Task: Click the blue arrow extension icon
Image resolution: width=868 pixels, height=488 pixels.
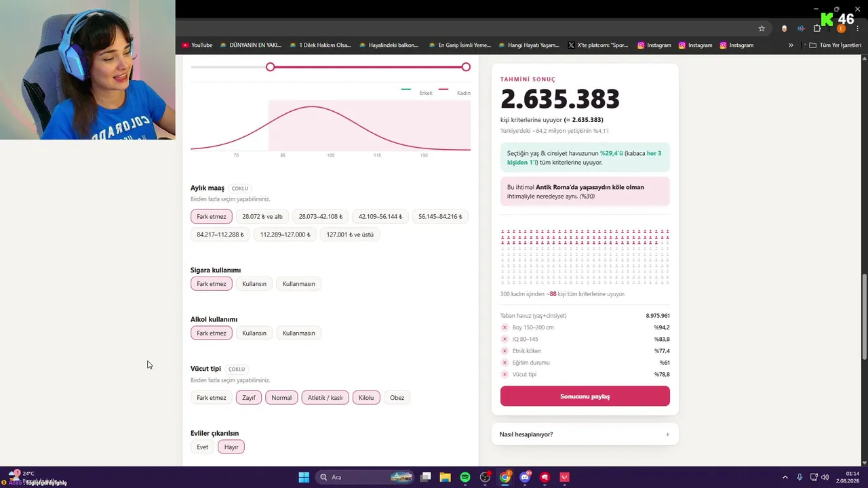Action: (801, 28)
